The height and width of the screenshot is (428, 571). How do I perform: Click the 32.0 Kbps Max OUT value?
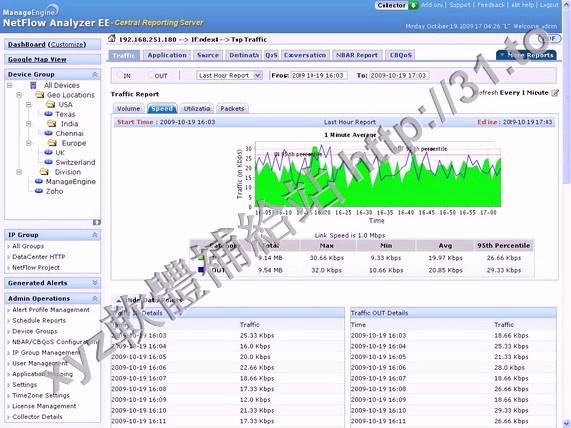(x=326, y=270)
